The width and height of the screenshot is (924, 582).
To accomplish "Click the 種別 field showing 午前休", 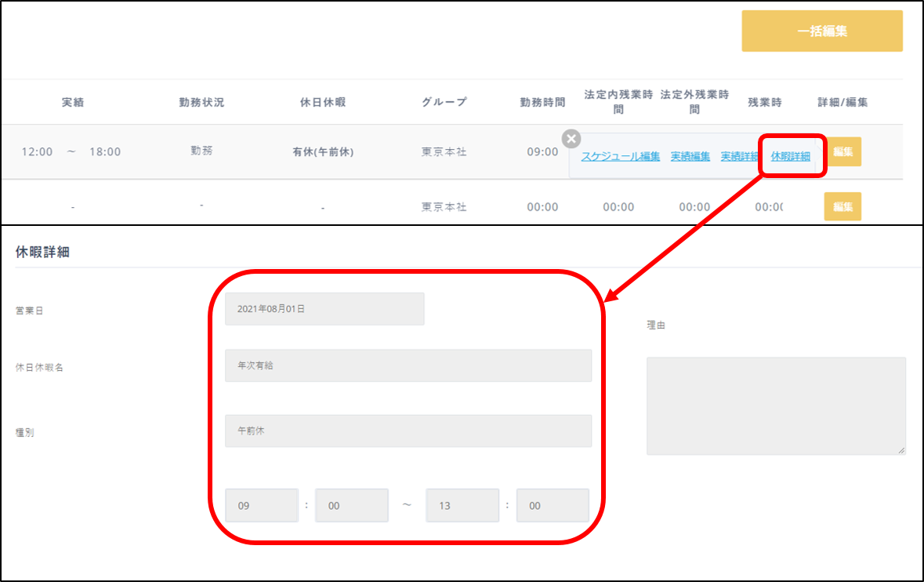I will pyautogui.click(x=408, y=431).
